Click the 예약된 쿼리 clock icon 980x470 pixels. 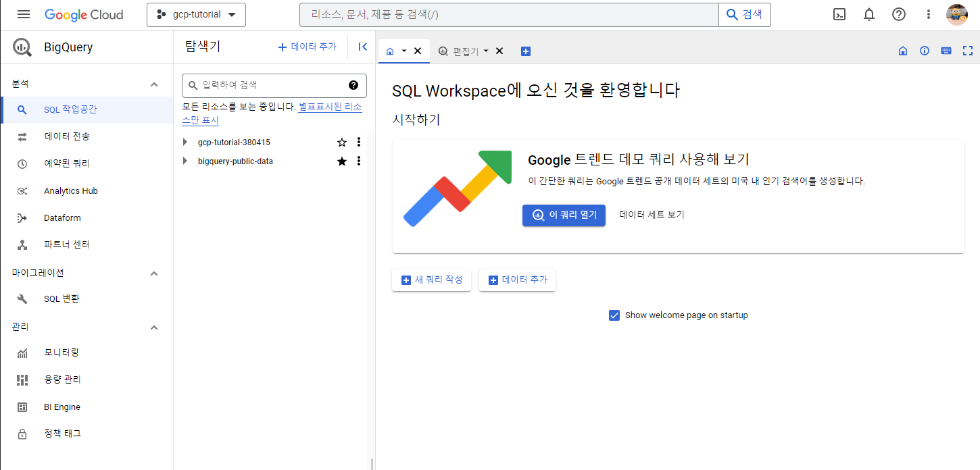coord(22,163)
